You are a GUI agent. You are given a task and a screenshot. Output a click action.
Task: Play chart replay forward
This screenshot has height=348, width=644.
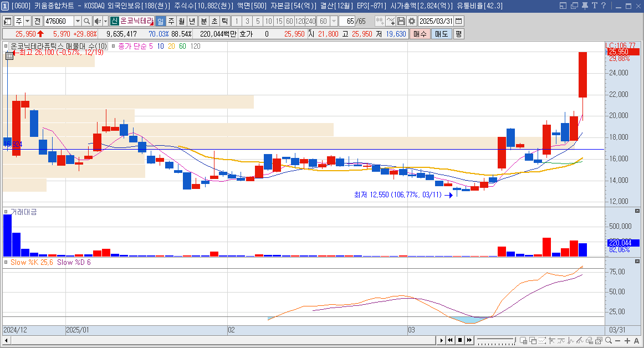[x=441, y=340]
